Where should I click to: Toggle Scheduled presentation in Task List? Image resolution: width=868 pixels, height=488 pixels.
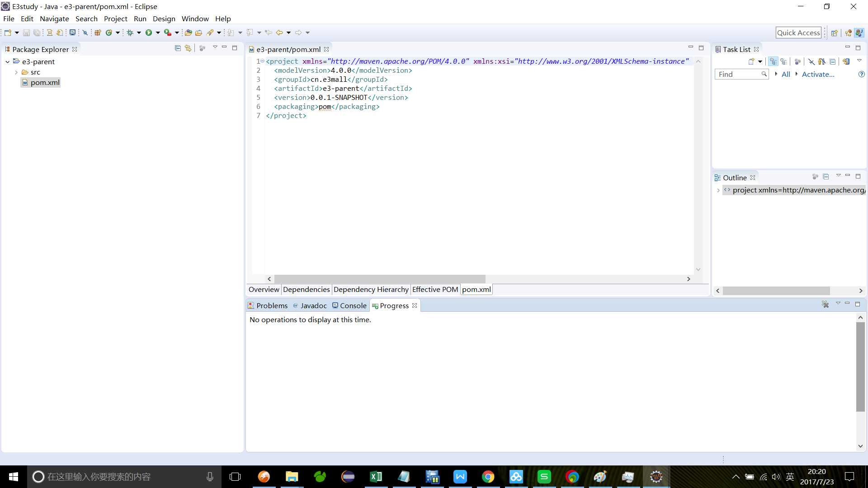[784, 61]
